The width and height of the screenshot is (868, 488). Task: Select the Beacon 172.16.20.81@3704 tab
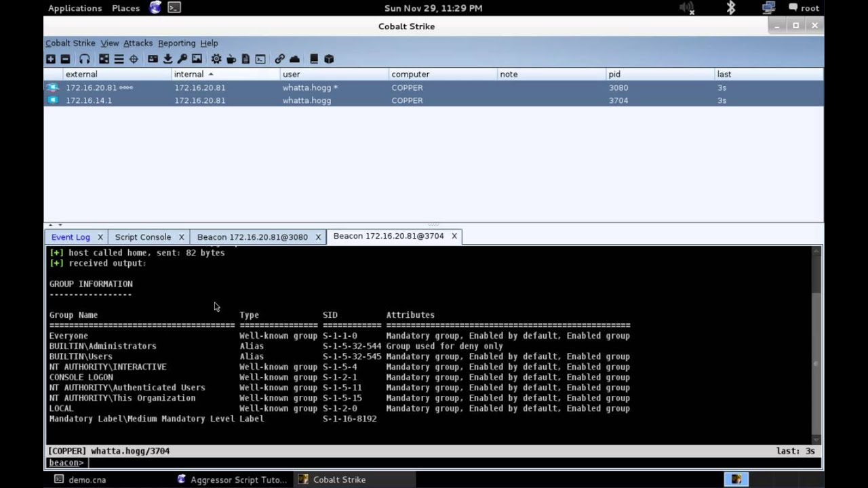click(x=389, y=236)
